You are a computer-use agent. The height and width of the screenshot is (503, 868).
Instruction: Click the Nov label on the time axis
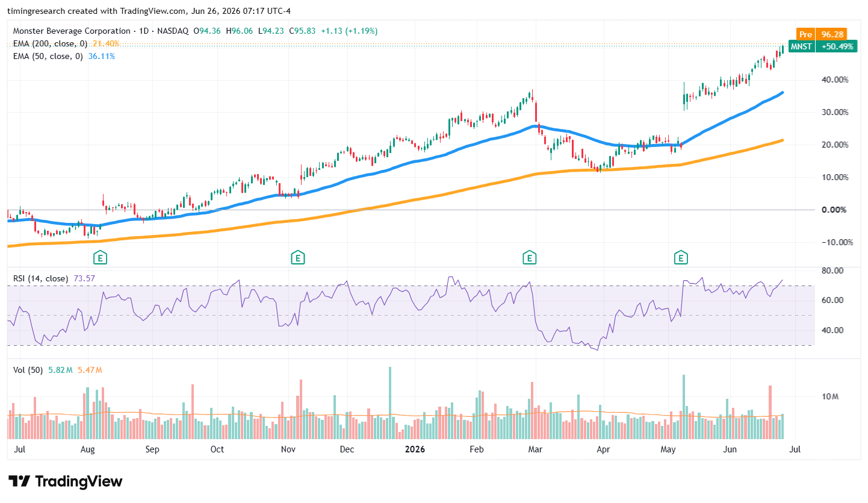pos(288,449)
